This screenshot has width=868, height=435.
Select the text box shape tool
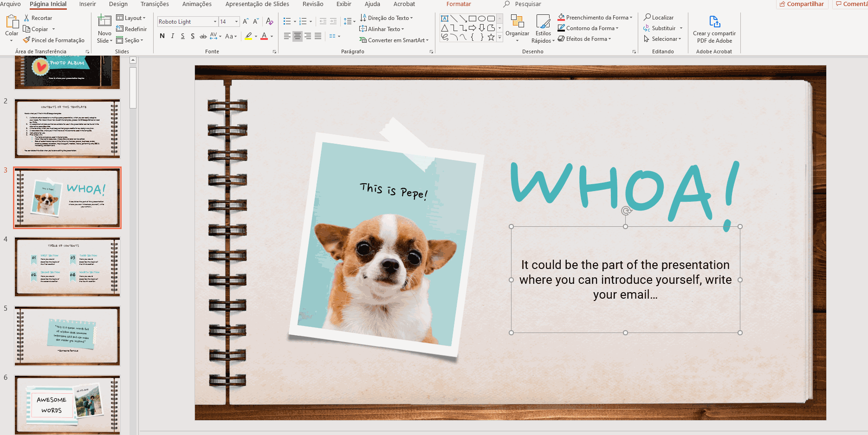pos(445,19)
